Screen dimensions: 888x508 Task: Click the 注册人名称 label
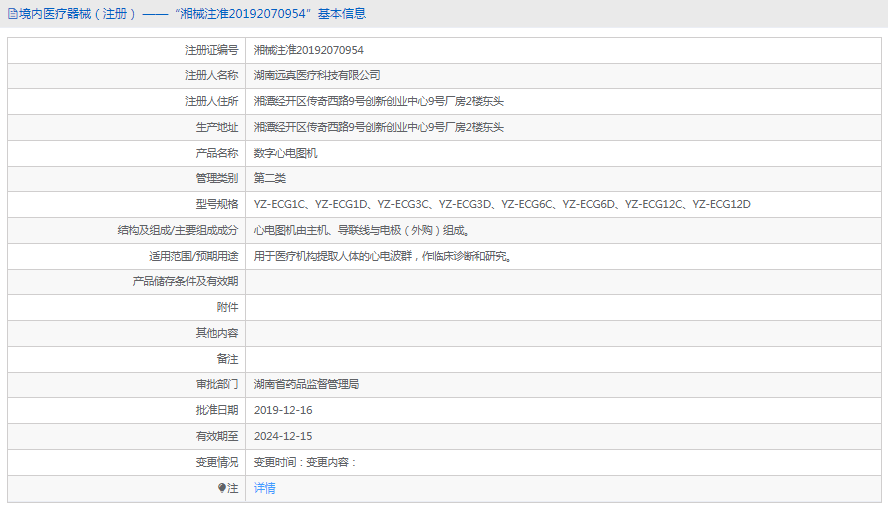tap(211, 75)
